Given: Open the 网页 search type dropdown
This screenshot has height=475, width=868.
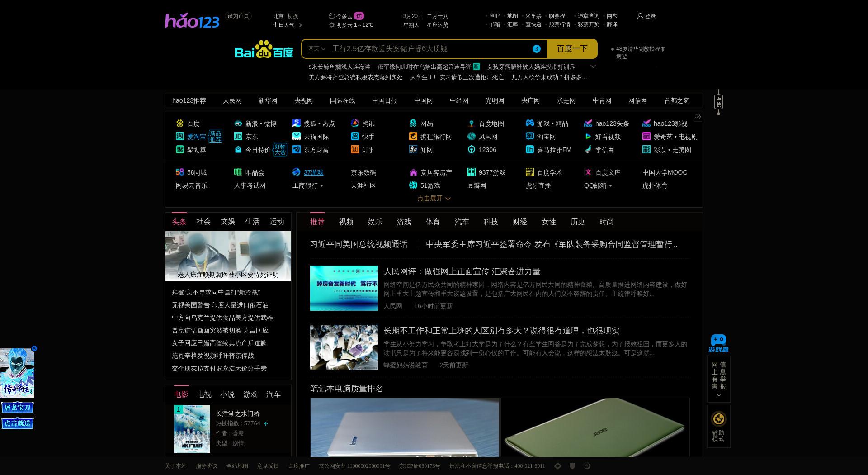Looking at the screenshot, I should [317, 49].
